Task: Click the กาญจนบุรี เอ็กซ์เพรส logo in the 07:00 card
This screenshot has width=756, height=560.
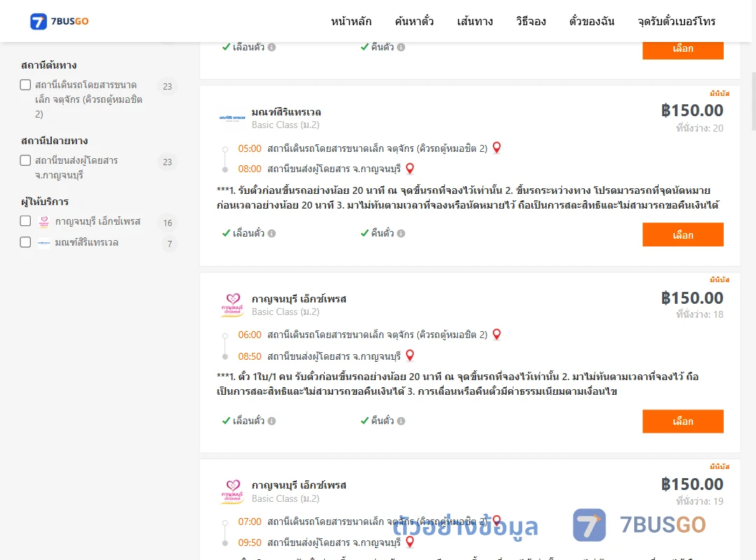Action: click(x=232, y=491)
